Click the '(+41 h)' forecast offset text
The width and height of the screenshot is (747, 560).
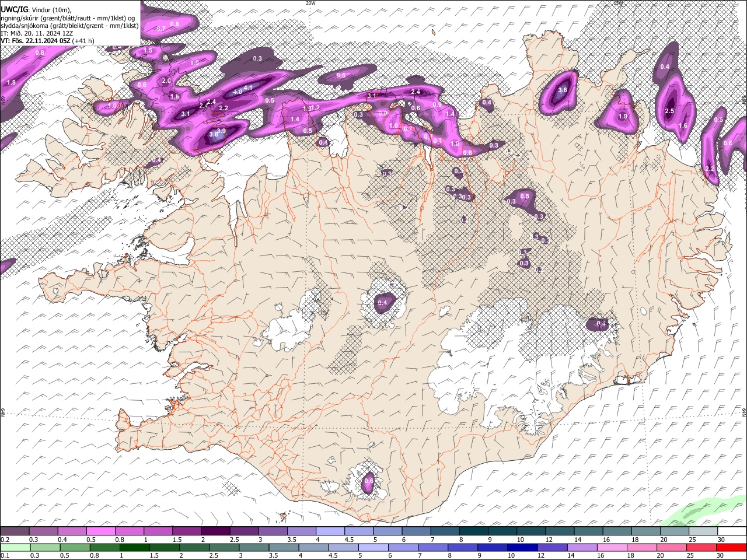coord(83,41)
